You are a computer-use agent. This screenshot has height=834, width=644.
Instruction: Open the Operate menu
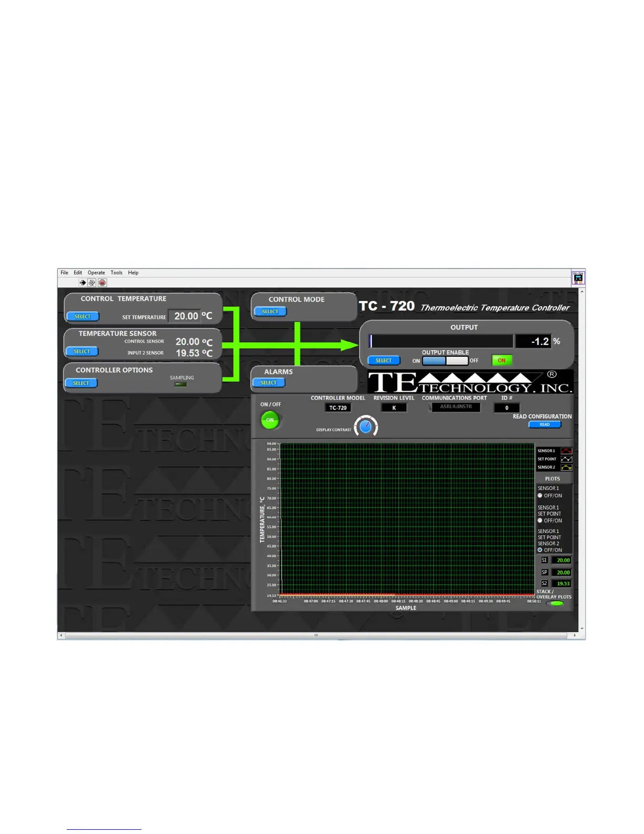point(96,273)
